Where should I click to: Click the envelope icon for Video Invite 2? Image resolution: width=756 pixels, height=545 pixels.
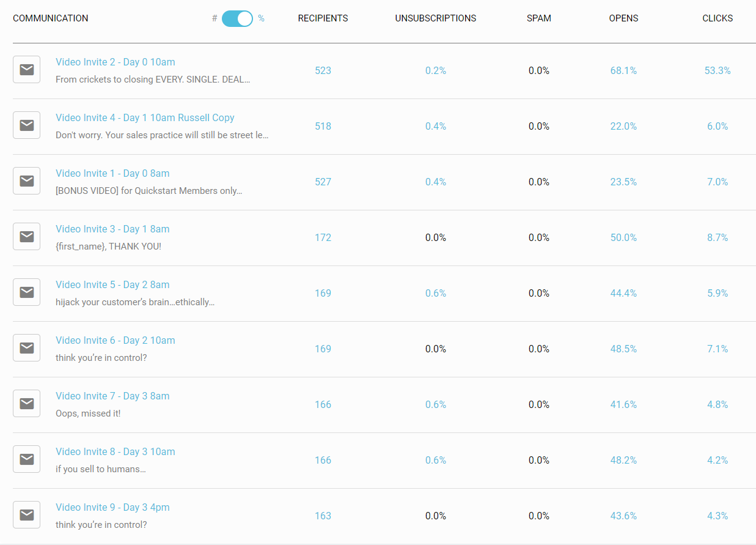pos(26,69)
